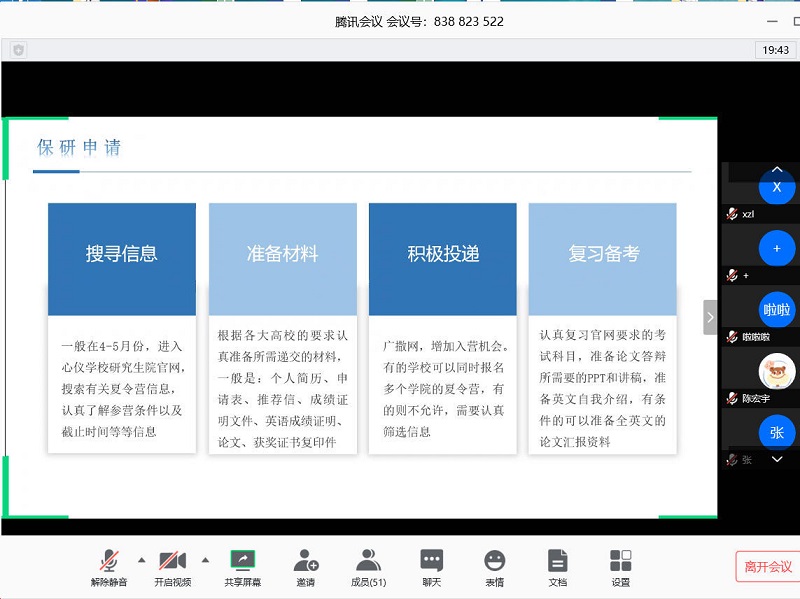Unmute the microphone (解除静音)
800x599 pixels.
point(109,561)
